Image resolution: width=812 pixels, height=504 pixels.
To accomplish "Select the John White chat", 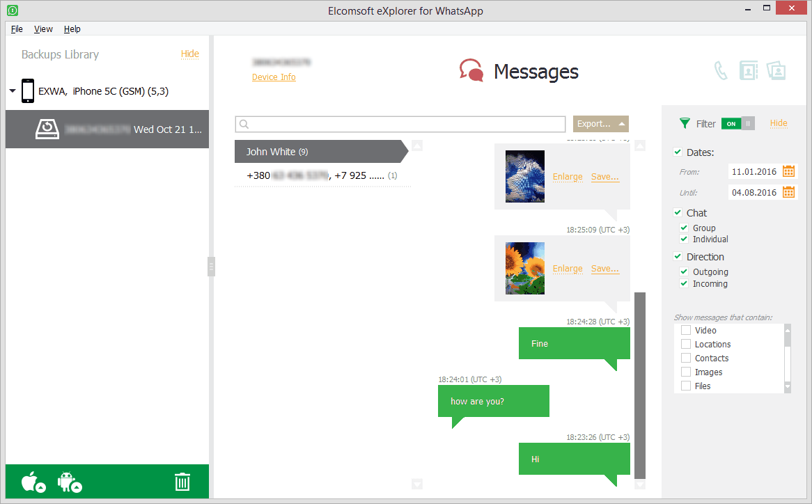I will (321, 152).
